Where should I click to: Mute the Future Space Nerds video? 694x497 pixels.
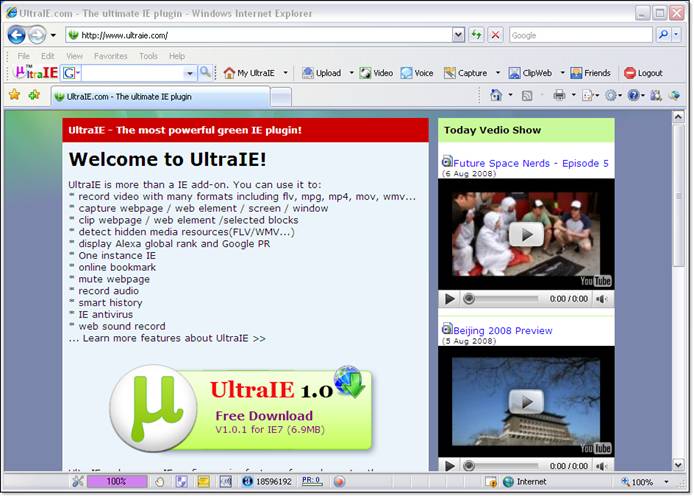coord(601,299)
